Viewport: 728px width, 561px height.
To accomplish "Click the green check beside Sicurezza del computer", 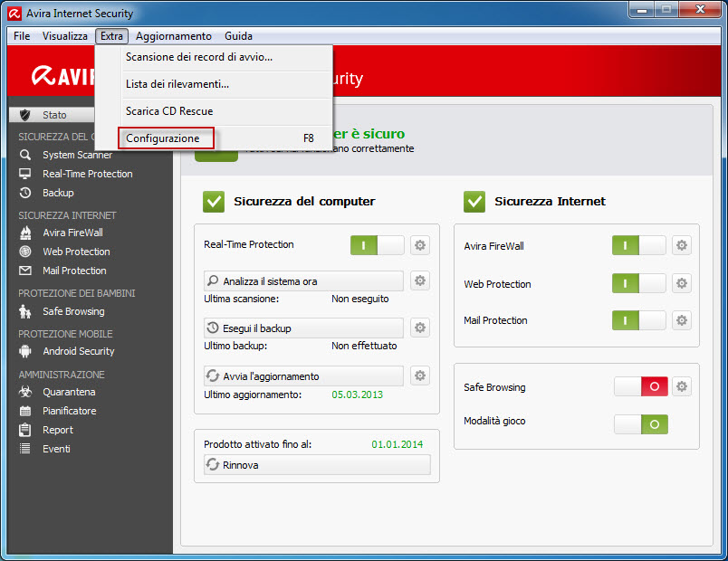I will click(214, 202).
